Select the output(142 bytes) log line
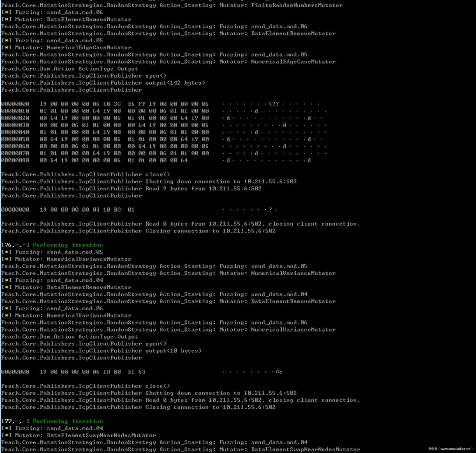476x453 pixels. tap(102, 83)
